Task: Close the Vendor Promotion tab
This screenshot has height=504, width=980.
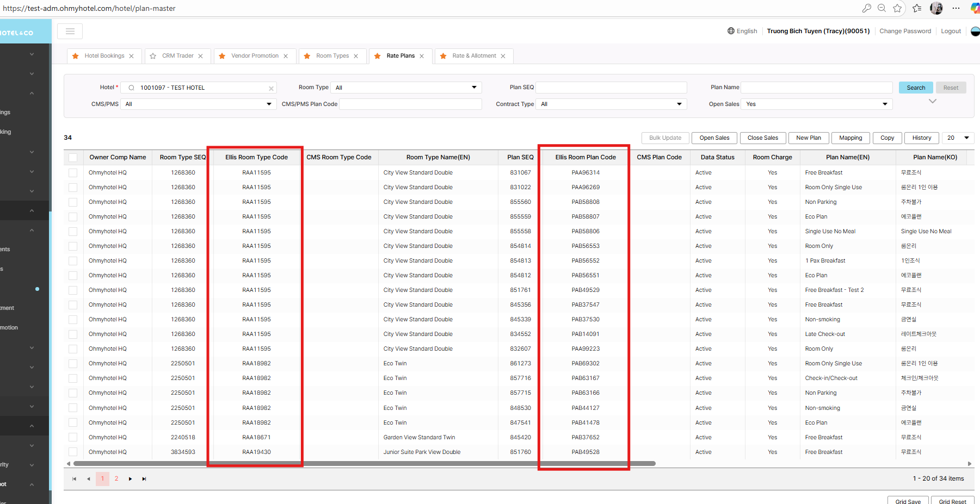Action: tap(286, 56)
